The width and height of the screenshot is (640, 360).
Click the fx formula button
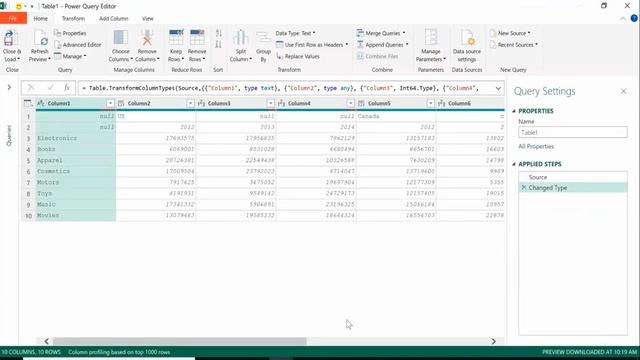(x=67, y=88)
